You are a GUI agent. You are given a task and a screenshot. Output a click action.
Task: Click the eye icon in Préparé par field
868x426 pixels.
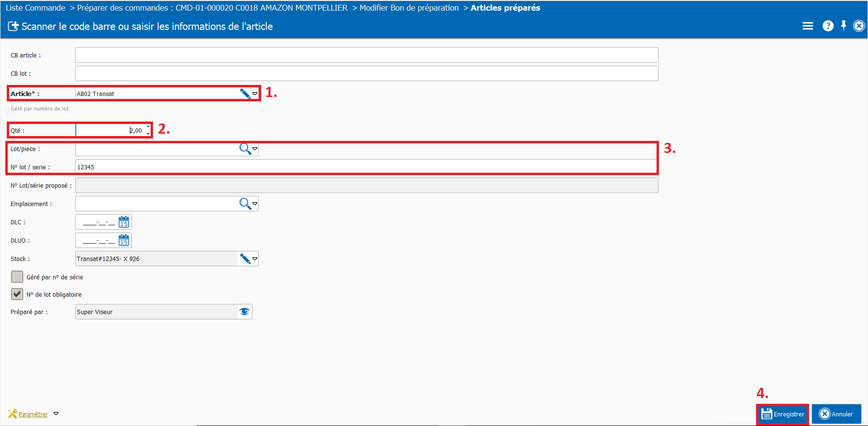tap(245, 312)
